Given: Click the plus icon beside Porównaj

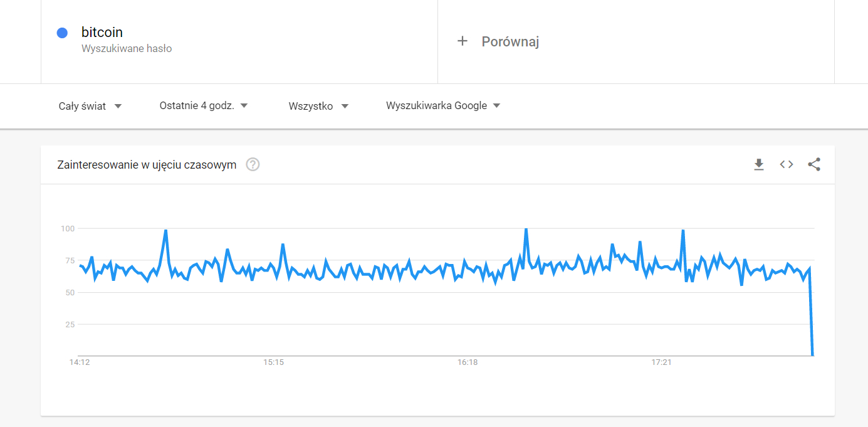Looking at the screenshot, I should click(463, 41).
